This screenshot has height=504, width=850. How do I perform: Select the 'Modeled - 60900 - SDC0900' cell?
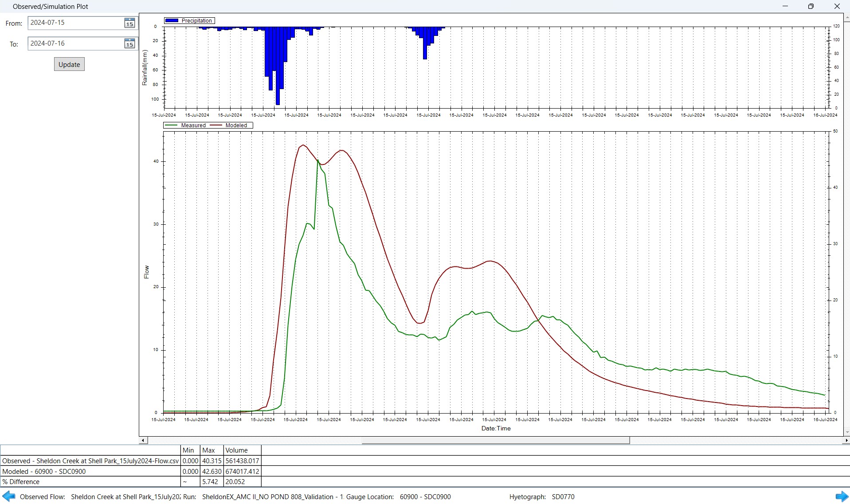91,471
